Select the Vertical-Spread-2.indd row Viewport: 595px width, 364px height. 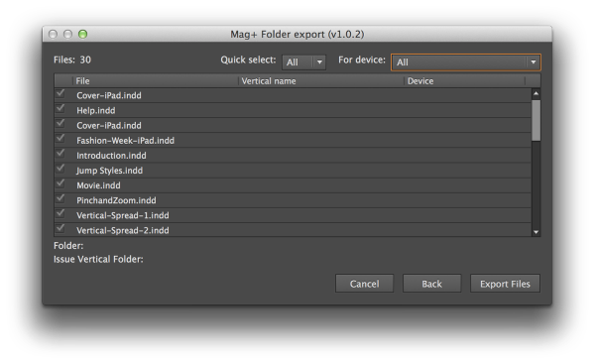coord(293,230)
